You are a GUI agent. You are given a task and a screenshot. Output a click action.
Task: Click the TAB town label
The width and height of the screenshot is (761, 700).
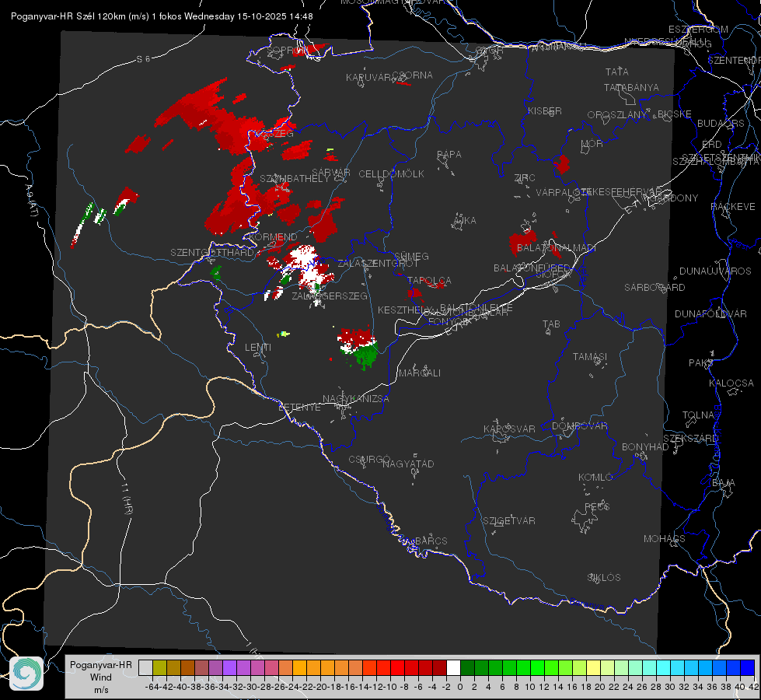(x=551, y=324)
